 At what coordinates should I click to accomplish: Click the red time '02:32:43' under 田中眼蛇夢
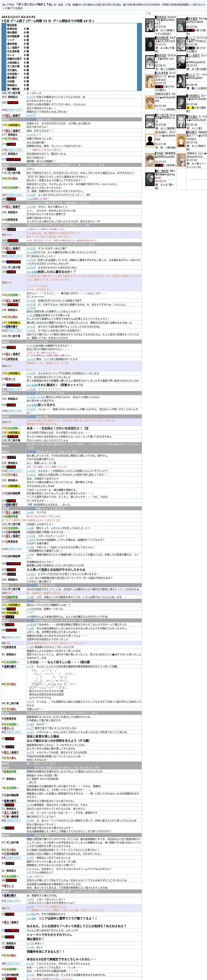[160, 45]
